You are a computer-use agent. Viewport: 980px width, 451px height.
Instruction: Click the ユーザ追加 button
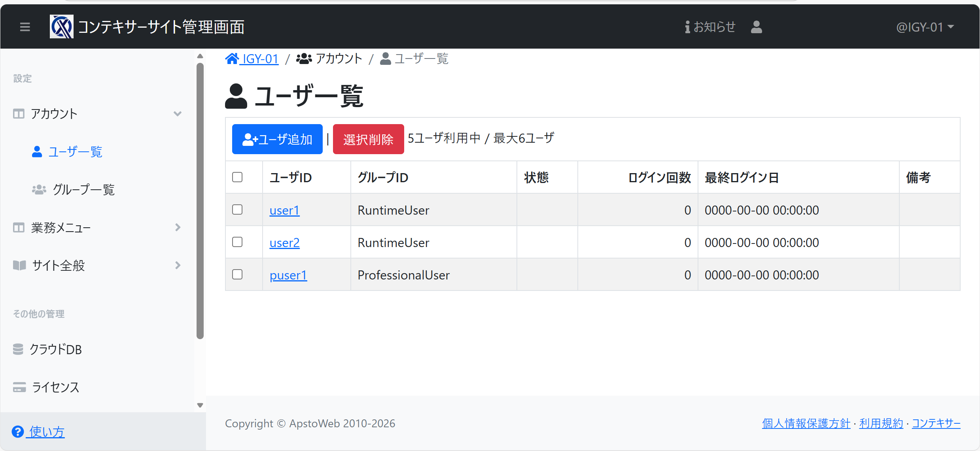click(277, 139)
